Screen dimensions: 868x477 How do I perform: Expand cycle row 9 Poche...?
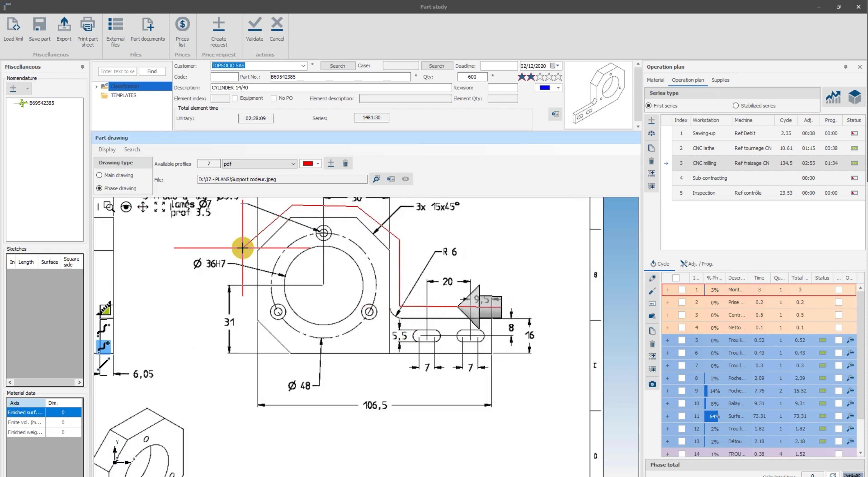[x=667, y=391]
